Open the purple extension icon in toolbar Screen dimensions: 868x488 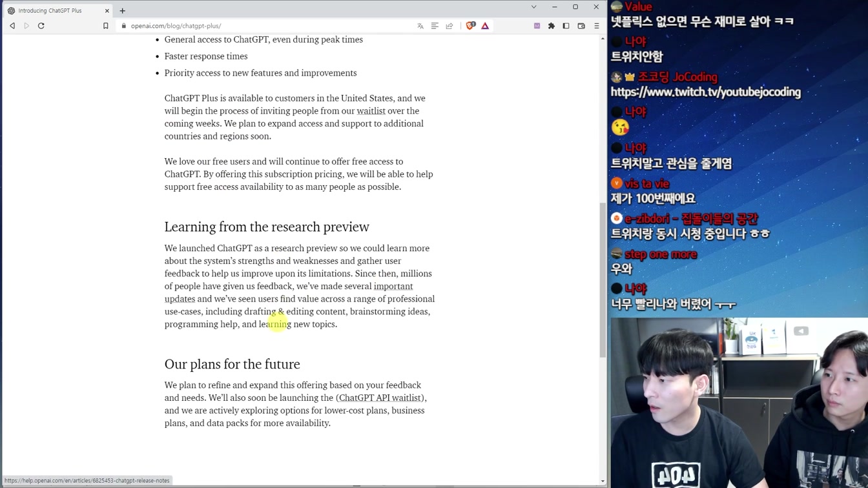(x=537, y=26)
